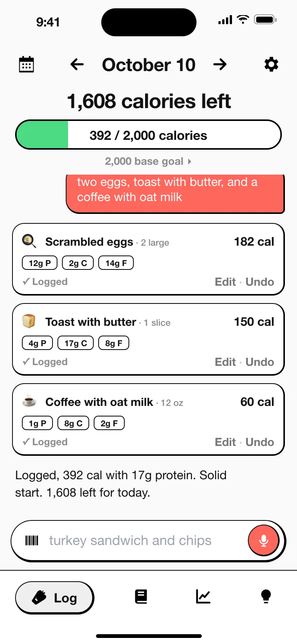Open settings via the gear icon
Image resolution: width=297 pixels, height=644 pixels.
click(x=271, y=64)
